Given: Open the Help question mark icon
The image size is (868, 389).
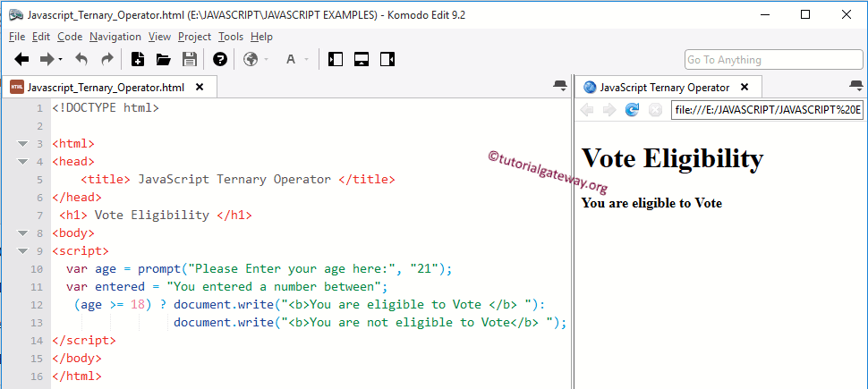Looking at the screenshot, I should click(x=220, y=59).
